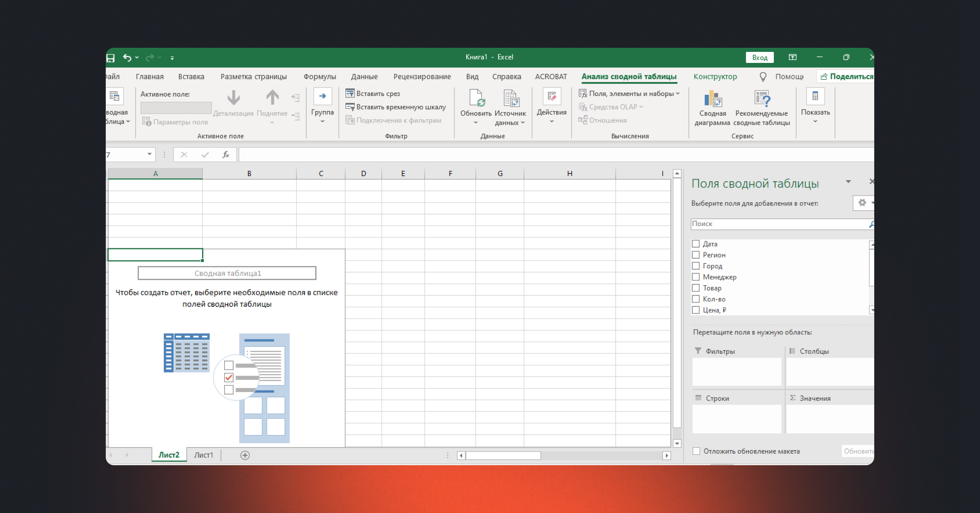Click Вставить срез slicer icon
This screenshot has height=513, width=980.
click(350, 94)
